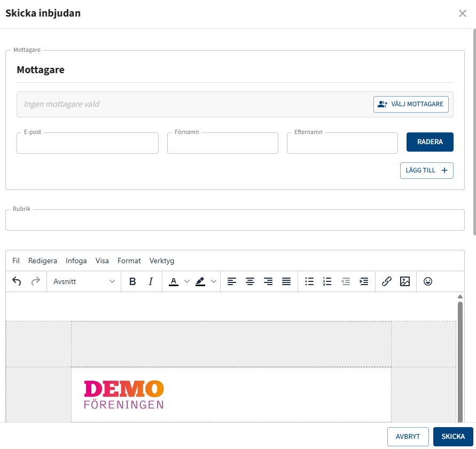Image resolution: width=476 pixels, height=449 pixels.
Task: Expand the highlight color options arrow
Action: (213, 281)
